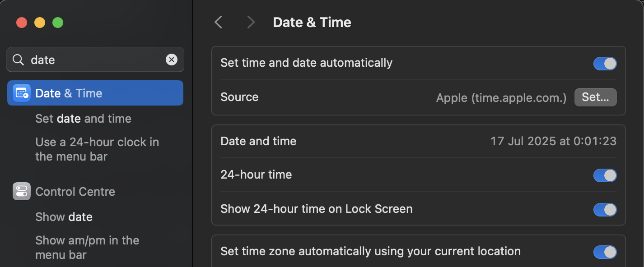Choose the Show date search result
Image resolution: width=644 pixels, height=267 pixels.
pyautogui.click(x=64, y=217)
